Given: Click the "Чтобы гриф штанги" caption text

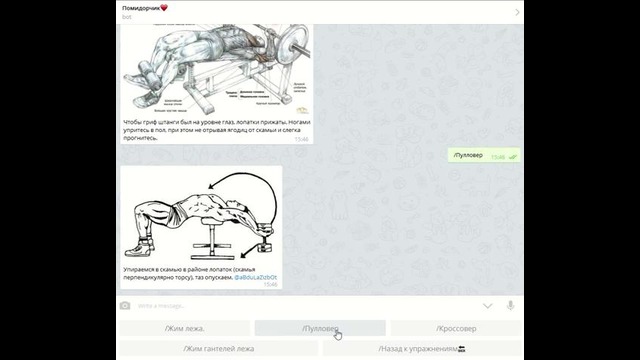Looking at the screenshot, I should (x=217, y=130).
